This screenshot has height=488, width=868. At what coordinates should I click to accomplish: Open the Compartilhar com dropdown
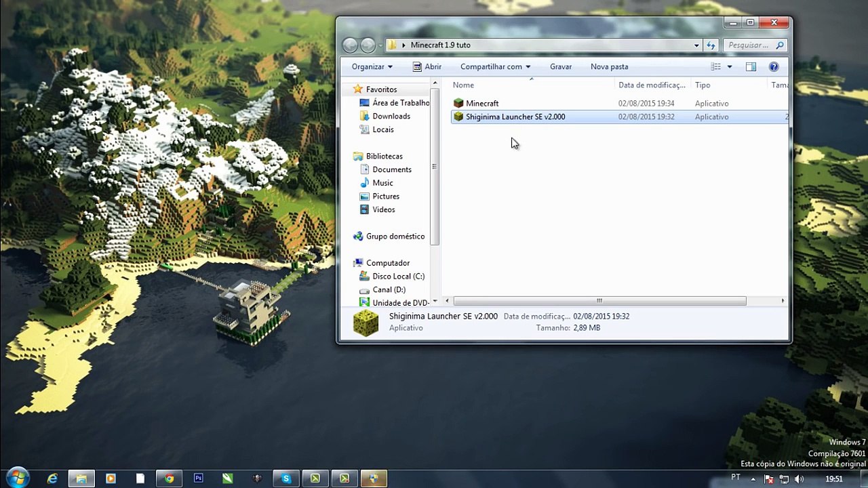pyautogui.click(x=495, y=66)
